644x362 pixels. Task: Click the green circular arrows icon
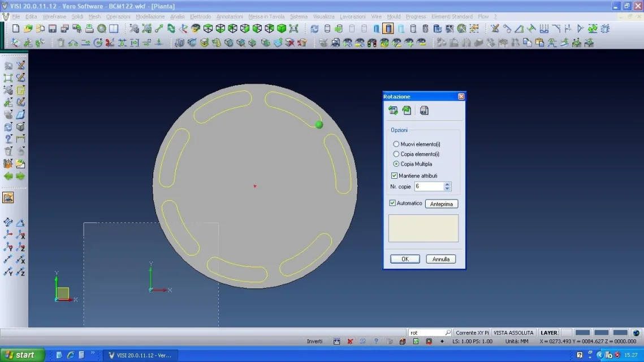[x=171, y=28]
